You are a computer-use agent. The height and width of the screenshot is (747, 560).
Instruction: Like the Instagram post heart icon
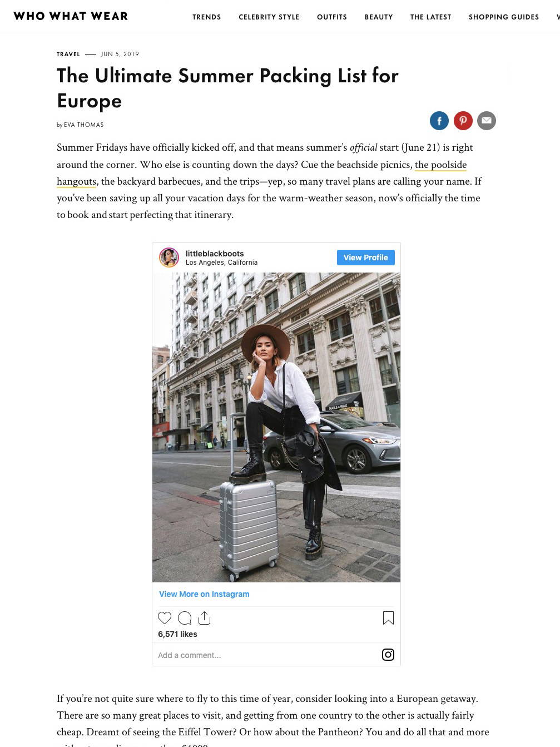point(165,618)
